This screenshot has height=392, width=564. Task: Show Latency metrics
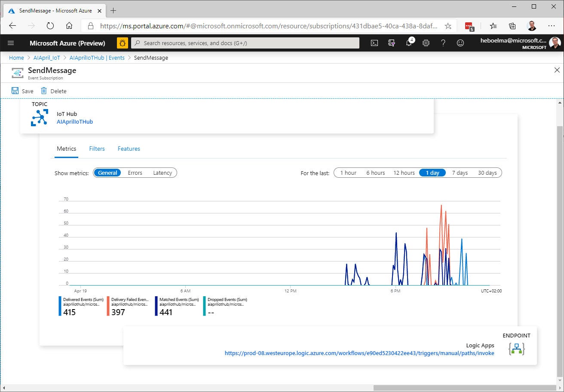coord(162,173)
